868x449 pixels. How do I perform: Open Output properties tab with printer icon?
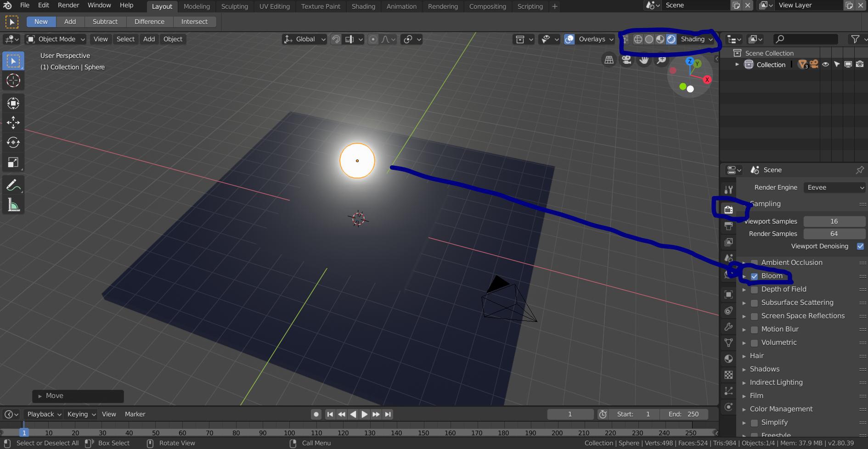[x=728, y=226]
